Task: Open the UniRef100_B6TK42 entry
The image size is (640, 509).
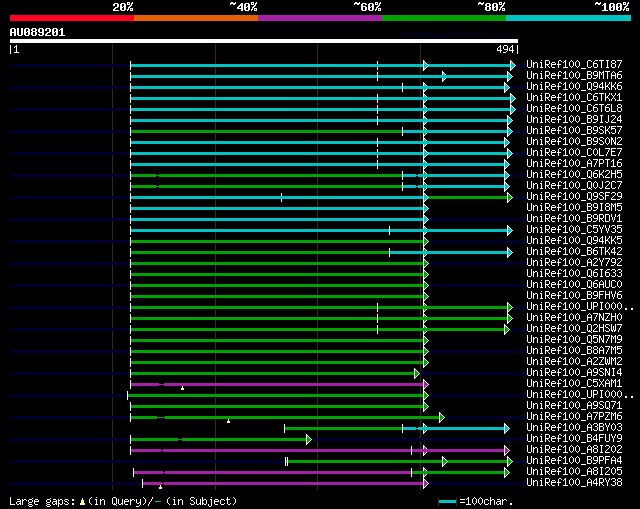Action: [x=574, y=252]
